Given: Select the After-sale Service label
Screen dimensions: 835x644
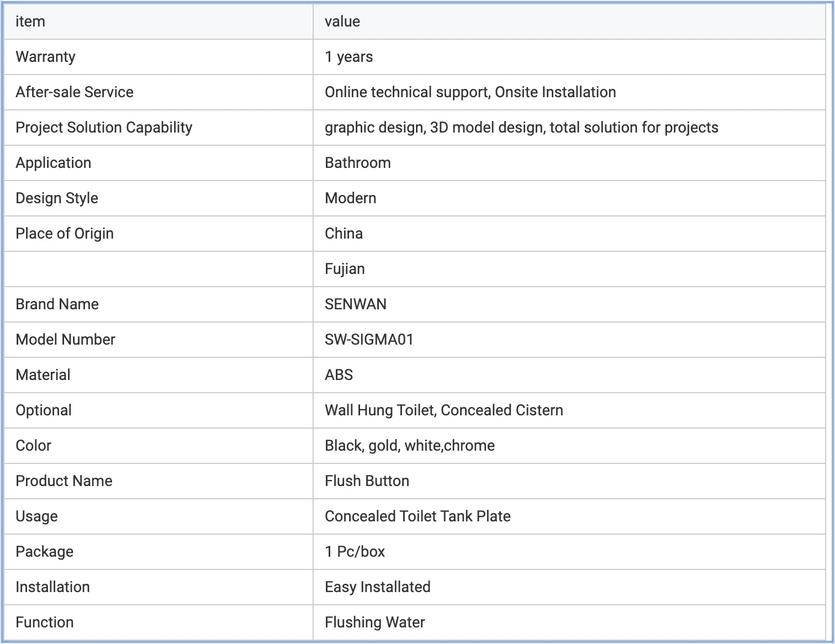Looking at the screenshot, I should (75, 92).
